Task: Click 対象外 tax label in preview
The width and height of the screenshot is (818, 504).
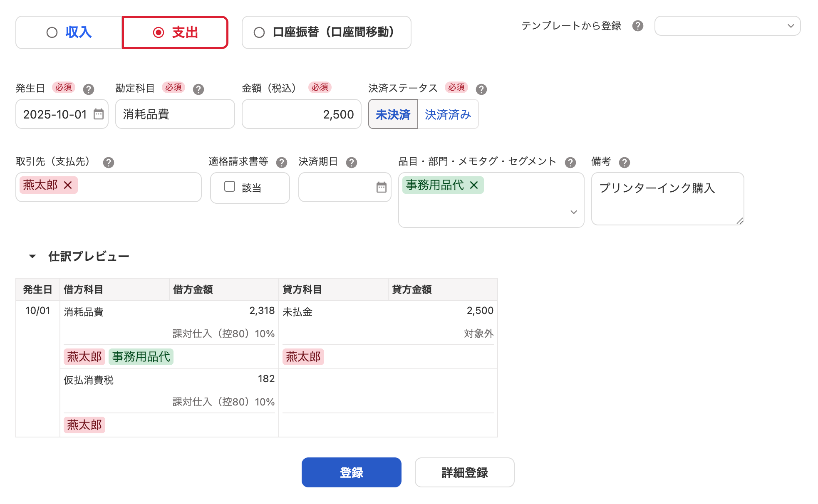Action: (x=478, y=334)
